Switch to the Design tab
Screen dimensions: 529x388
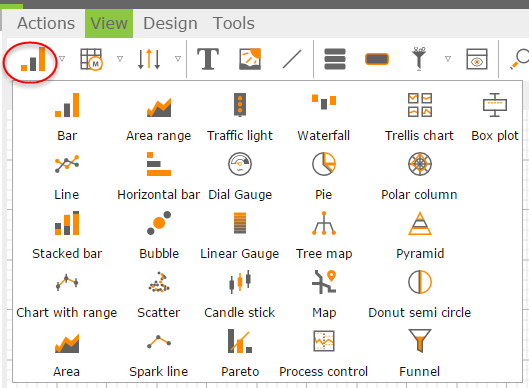(x=170, y=23)
